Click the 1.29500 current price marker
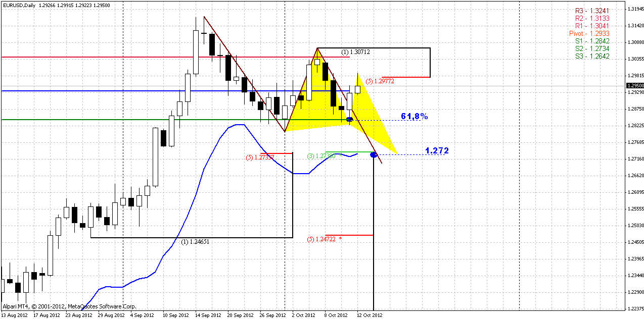This screenshot has height=319, width=644. point(634,86)
